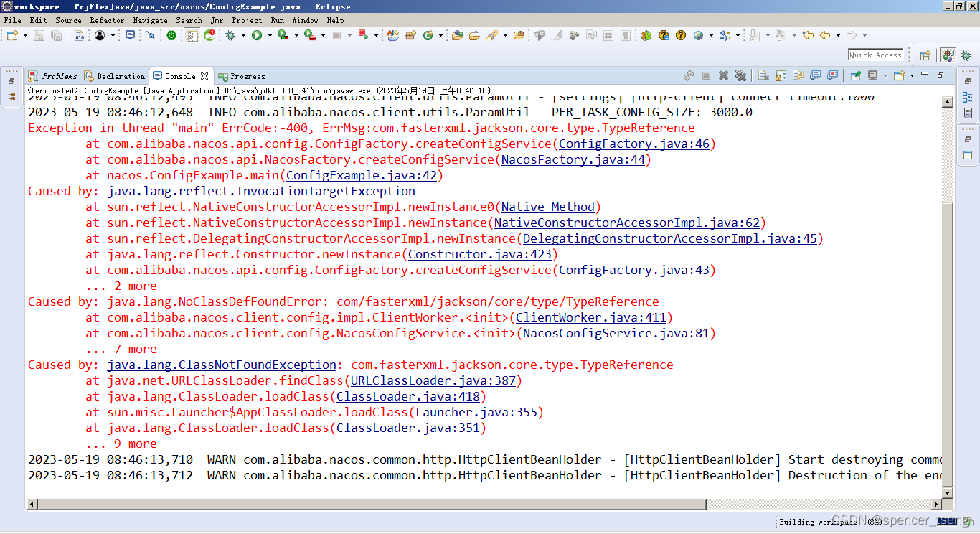Click inside the Quick Access field
The image size is (980, 534).
pos(876,54)
